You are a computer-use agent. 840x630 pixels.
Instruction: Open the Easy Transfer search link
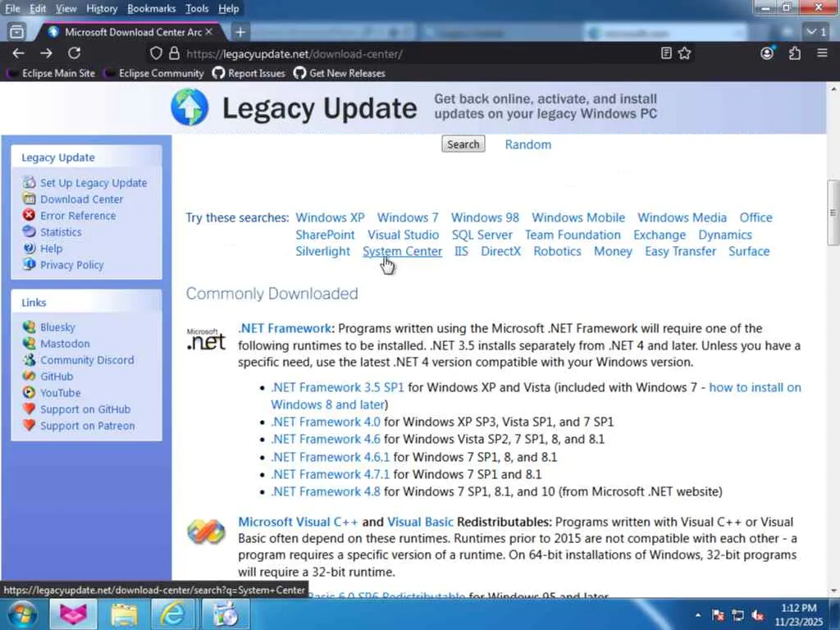pos(680,251)
